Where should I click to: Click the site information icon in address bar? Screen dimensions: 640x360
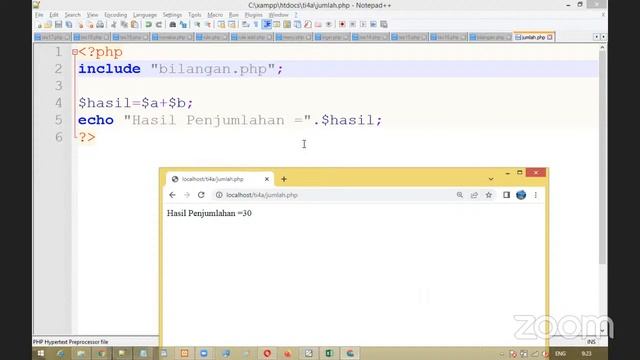219,195
